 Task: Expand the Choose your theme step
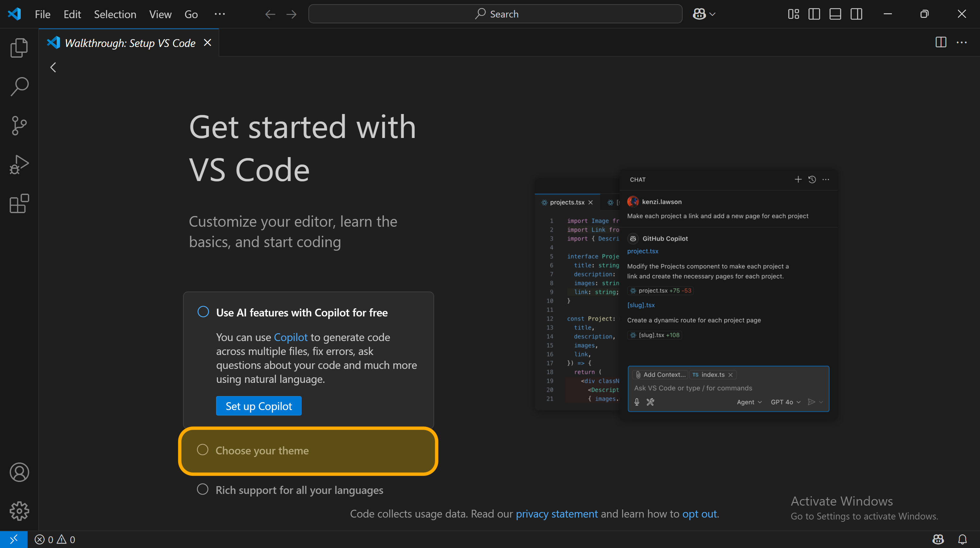(308, 451)
